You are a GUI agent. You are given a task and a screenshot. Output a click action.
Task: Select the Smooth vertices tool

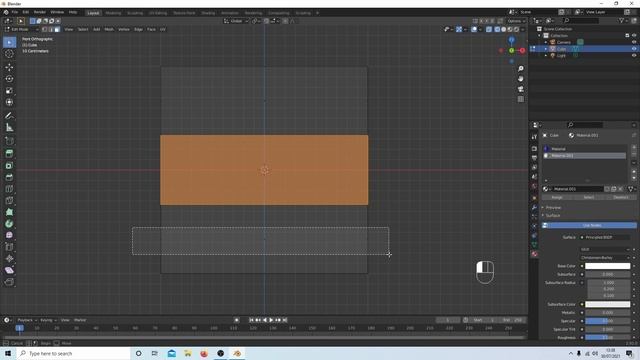pos(9,235)
